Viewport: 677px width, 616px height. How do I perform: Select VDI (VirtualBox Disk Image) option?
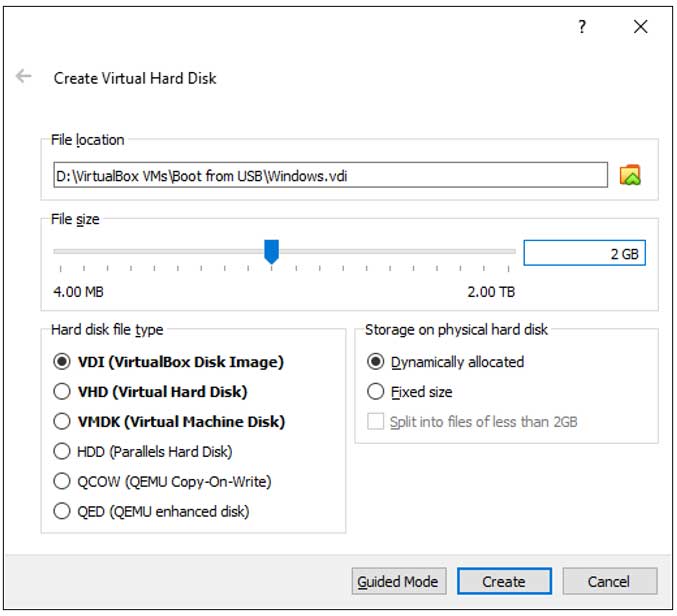(x=62, y=362)
